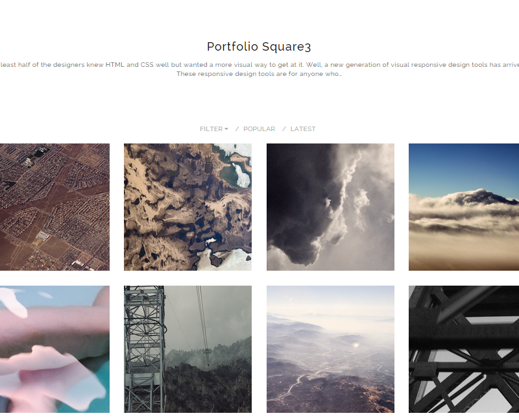Click the Portfolio Square3 heading
Screen dimensions: 519x420
259,47
